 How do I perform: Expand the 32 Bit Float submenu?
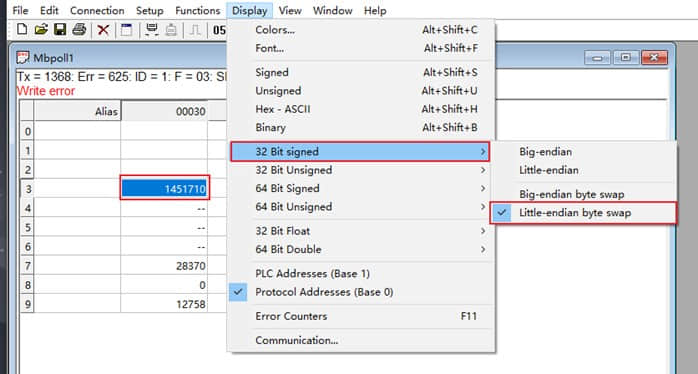pyautogui.click(x=361, y=231)
